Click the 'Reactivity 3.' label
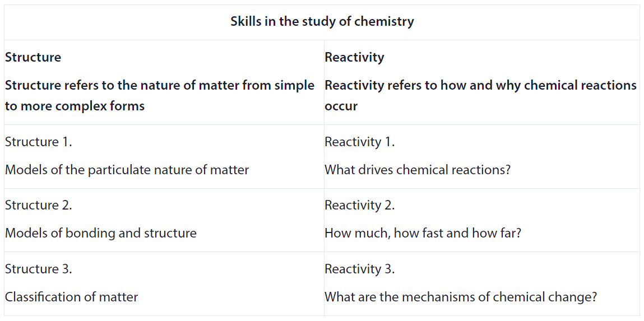This screenshot has height=321, width=644. [x=360, y=269]
